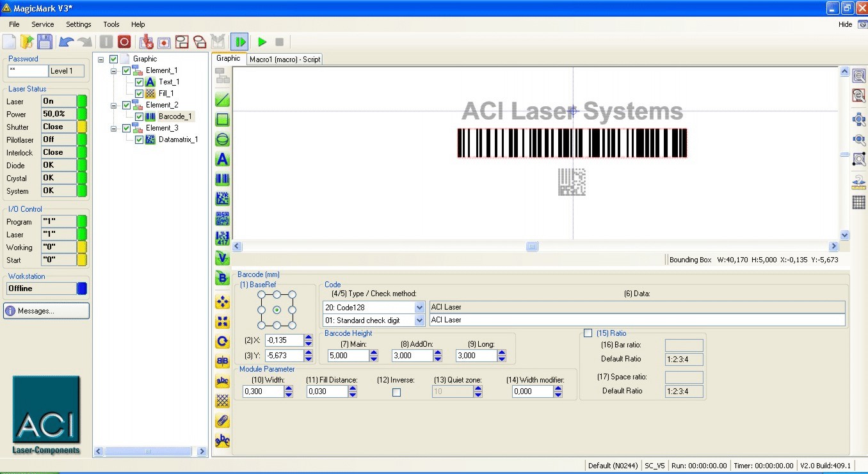
Task: Click the scale arrows transform icon
Action: pyautogui.click(x=222, y=322)
